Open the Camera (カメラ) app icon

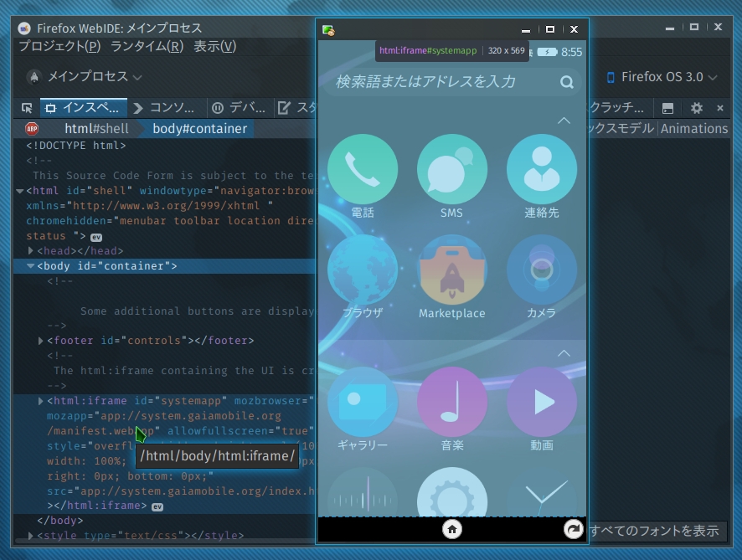coord(542,270)
